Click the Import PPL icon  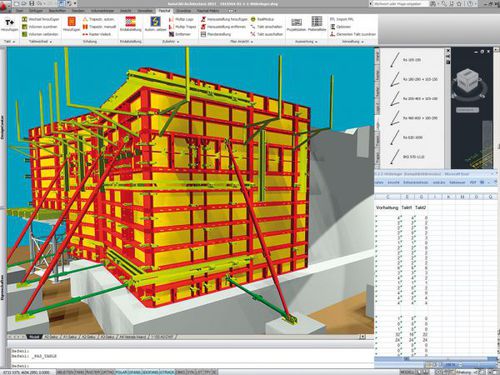pos(332,19)
